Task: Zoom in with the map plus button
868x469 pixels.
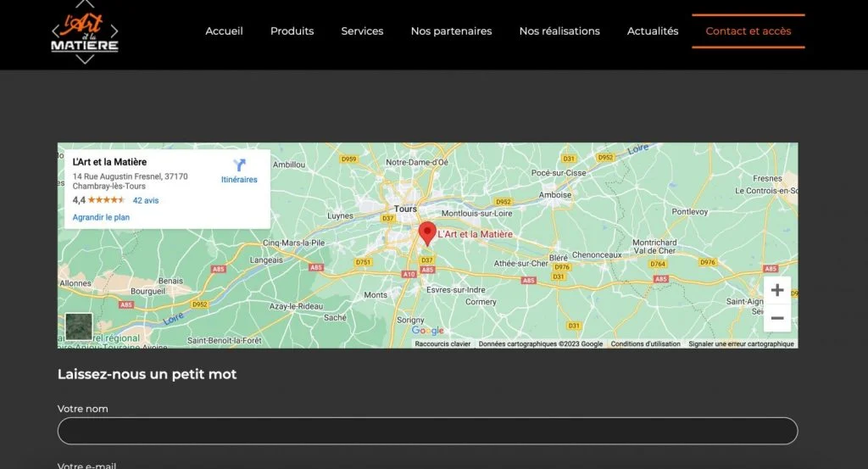Action: click(777, 290)
